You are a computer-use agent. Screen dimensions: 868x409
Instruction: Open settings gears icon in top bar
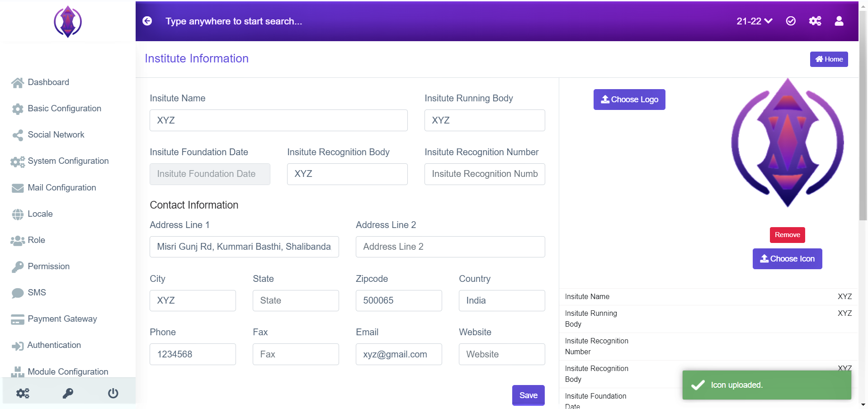[815, 21]
